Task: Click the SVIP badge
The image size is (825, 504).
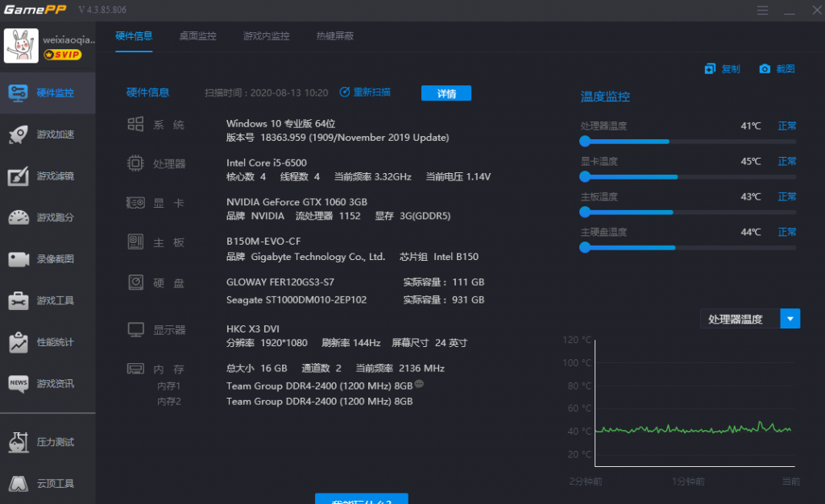Action: (63, 55)
